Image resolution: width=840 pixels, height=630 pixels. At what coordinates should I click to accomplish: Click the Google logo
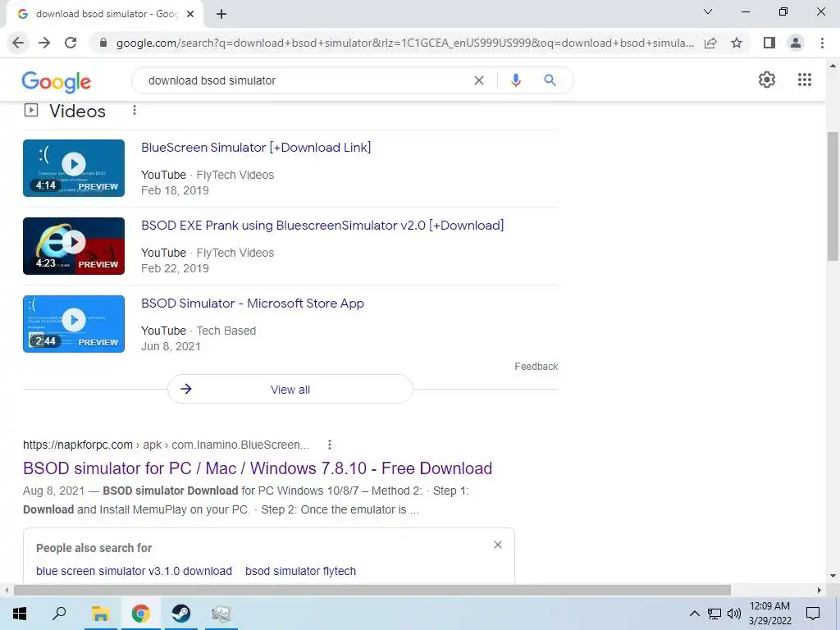tap(57, 81)
